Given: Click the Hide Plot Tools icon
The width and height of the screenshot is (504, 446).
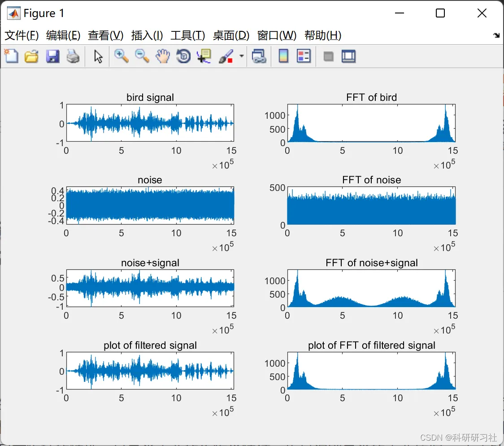Looking at the screenshot, I should click(x=328, y=56).
